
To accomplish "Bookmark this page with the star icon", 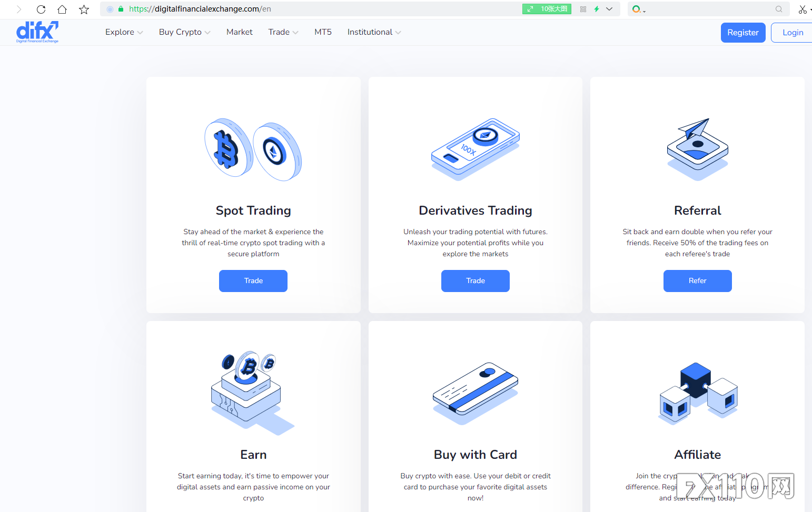I will click(x=84, y=9).
